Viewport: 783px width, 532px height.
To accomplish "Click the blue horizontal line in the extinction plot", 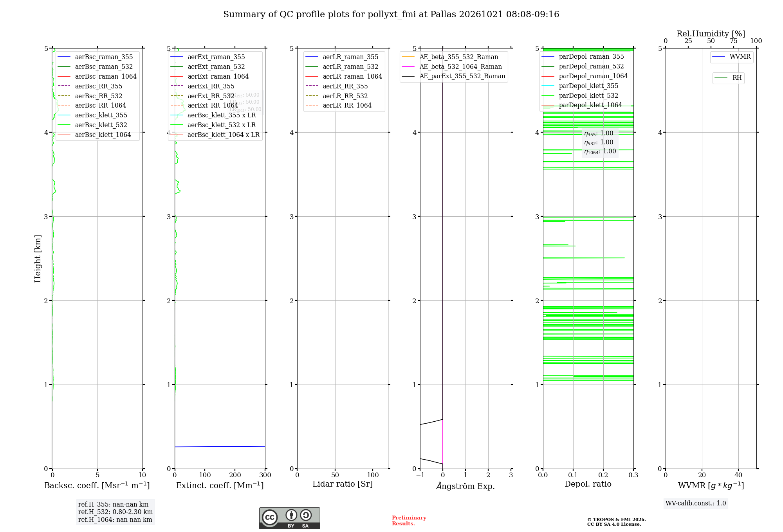I will 220,446.
